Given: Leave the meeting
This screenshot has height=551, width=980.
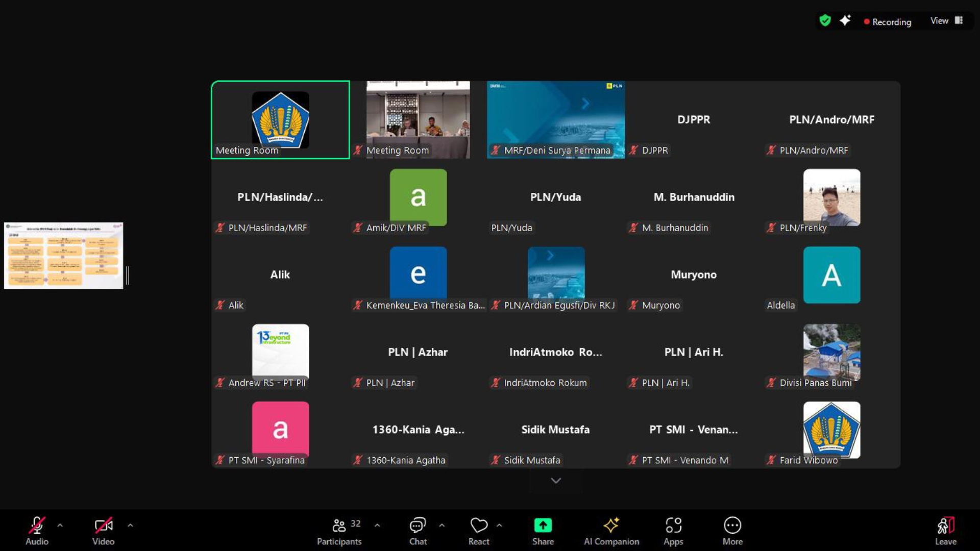Looking at the screenshot, I should [946, 531].
